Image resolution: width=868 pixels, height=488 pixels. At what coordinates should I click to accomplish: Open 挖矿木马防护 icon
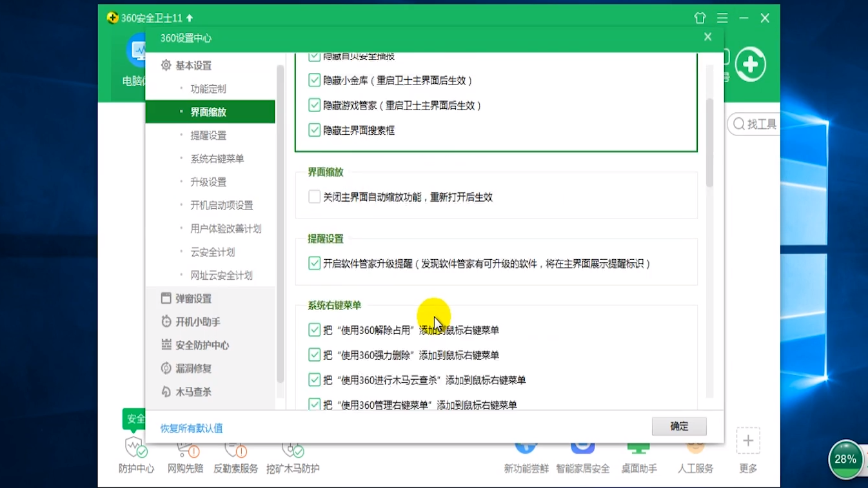tap(293, 449)
